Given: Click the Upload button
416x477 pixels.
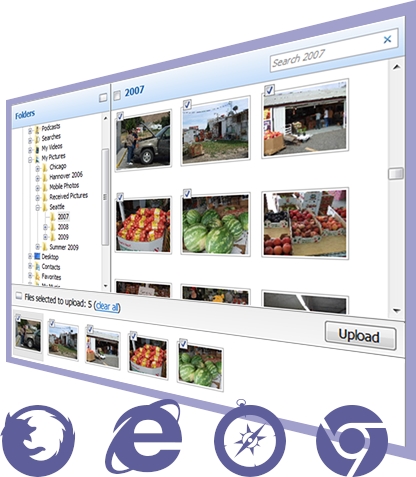Looking at the screenshot, I should pos(361,336).
